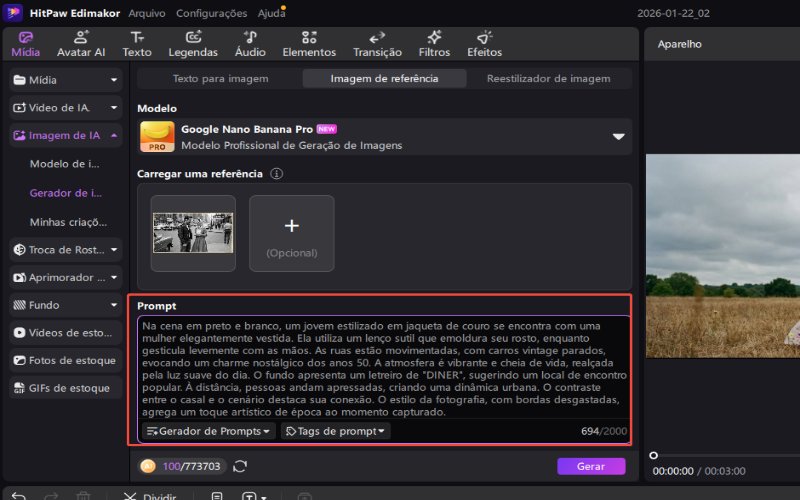Open the Ajuda menu
Image resolution: width=800 pixels, height=500 pixels.
point(271,13)
